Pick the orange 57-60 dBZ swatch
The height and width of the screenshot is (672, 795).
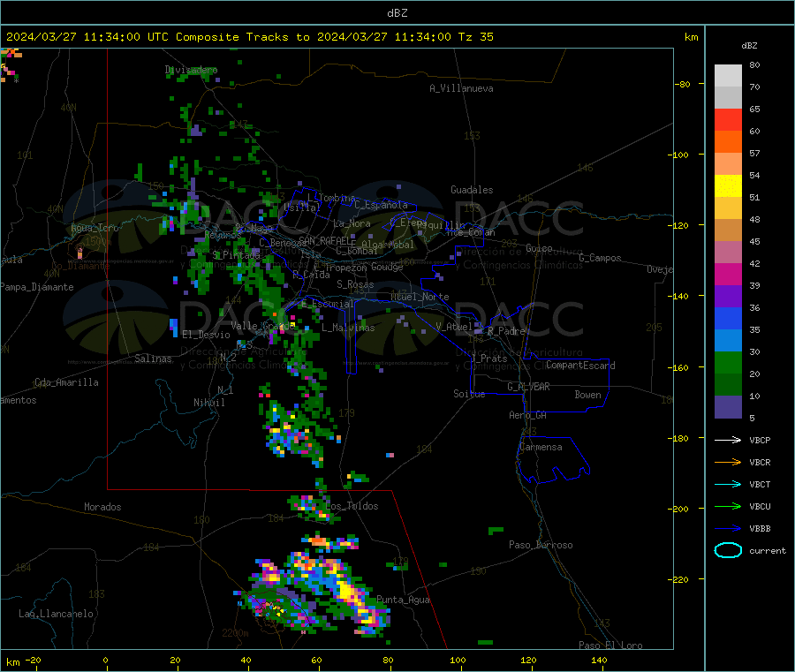click(728, 142)
